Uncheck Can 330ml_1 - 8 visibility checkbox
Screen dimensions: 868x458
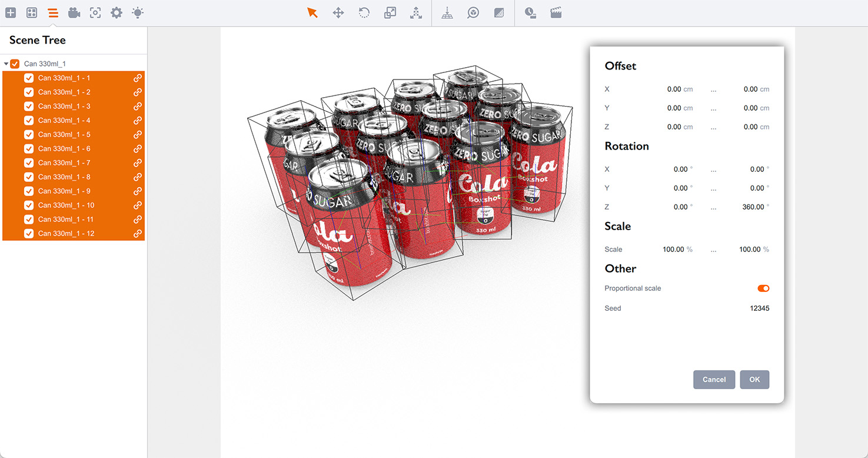click(29, 177)
